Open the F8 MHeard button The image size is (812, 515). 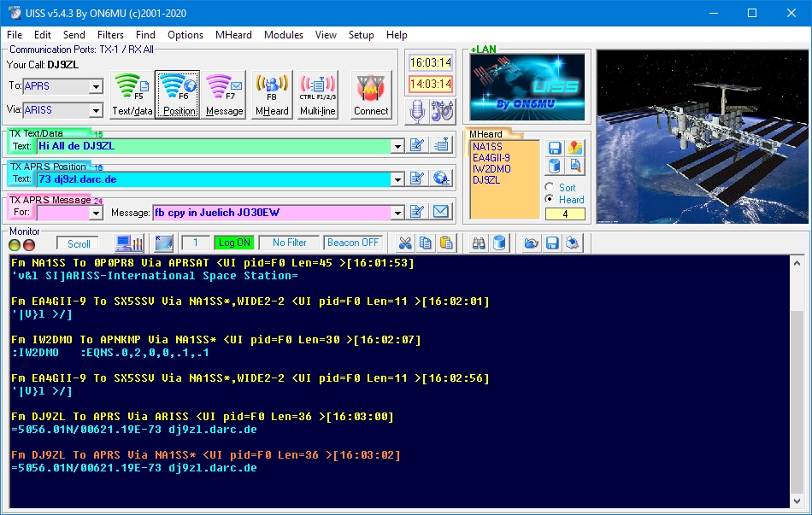pos(272,95)
